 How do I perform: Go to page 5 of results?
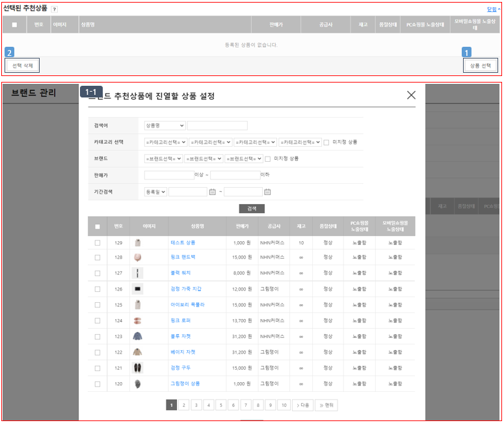pyautogui.click(x=221, y=406)
